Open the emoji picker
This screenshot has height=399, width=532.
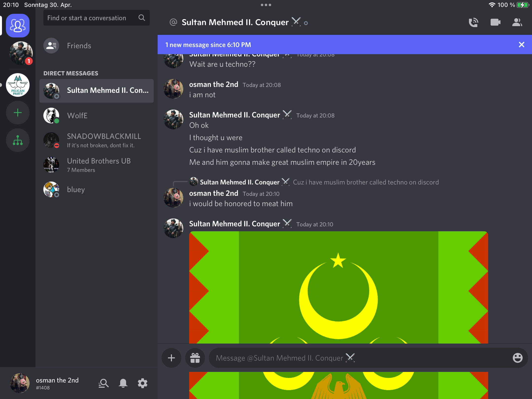(517, 358)
